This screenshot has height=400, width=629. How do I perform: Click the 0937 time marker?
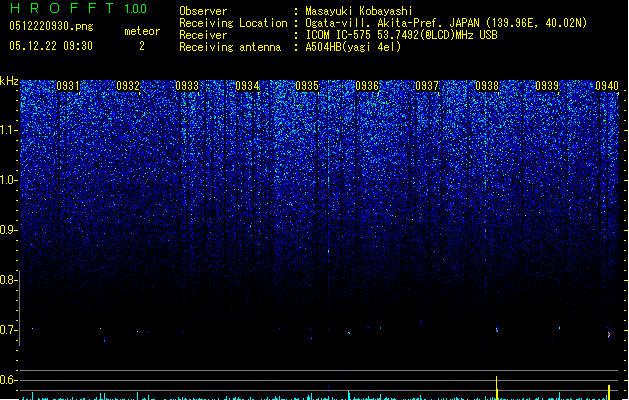click(427, 86)
